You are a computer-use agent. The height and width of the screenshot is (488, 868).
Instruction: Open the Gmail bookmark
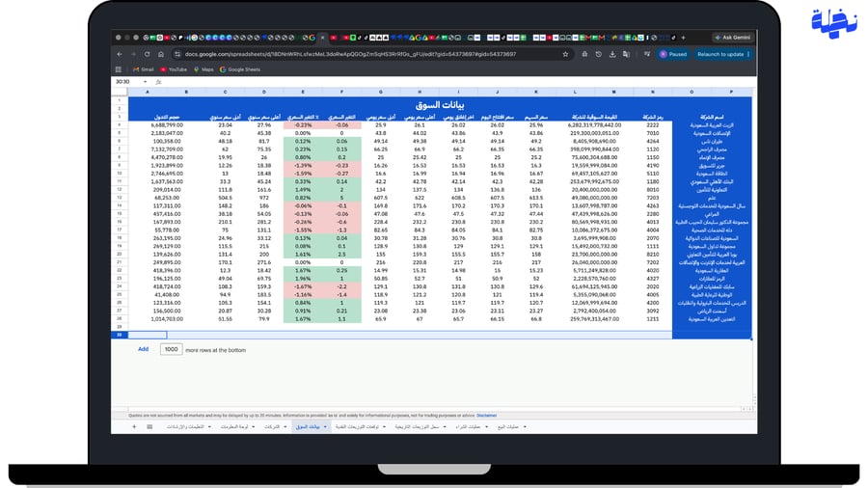144,69
